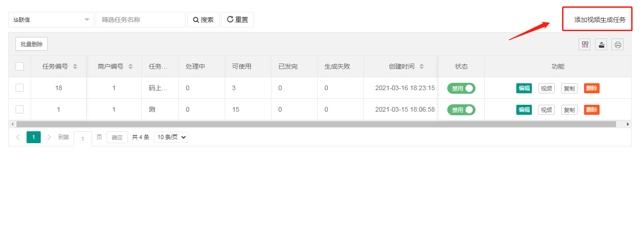Open the column filter grid icon
The width and height of the screenshot is (644, 247).
pyautogui.click(x=584, y=44)
